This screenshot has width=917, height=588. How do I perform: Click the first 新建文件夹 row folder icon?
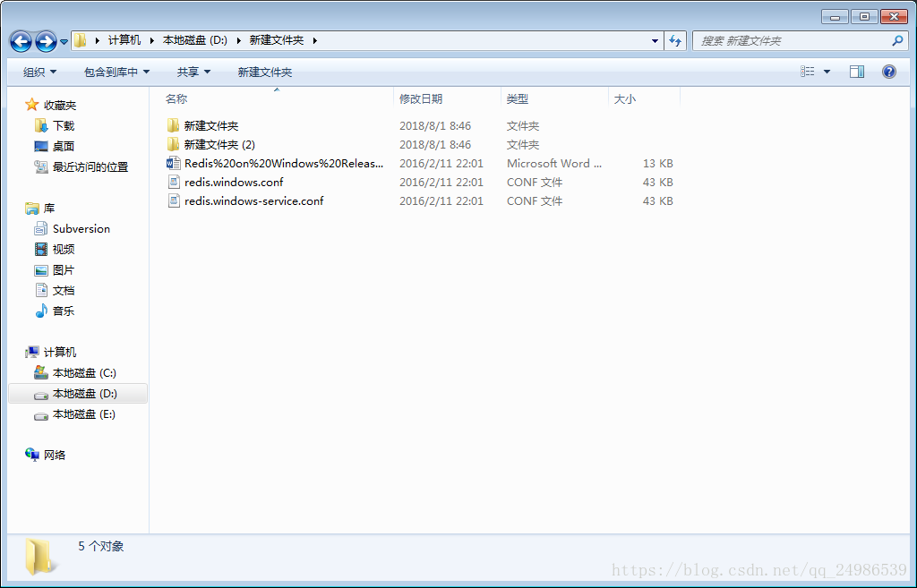click(173, 125)
